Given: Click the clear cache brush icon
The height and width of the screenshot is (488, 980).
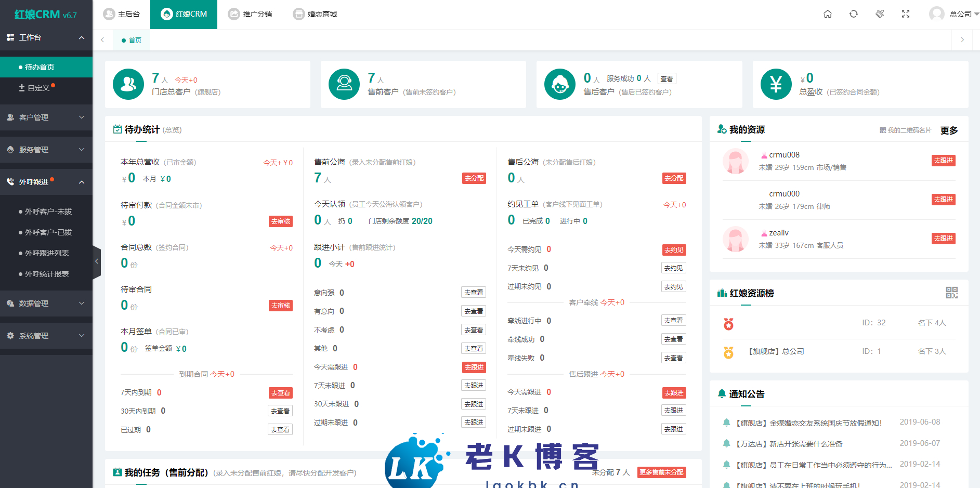Looking at the screenshot, I should pos(880,14).
